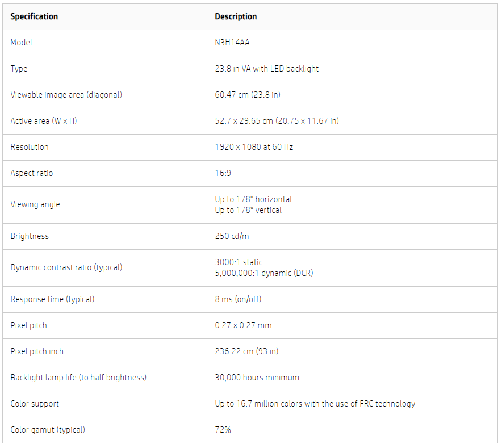Click the '3000:1 static' contrast text
Screen dimensions: 502x448
239,262
